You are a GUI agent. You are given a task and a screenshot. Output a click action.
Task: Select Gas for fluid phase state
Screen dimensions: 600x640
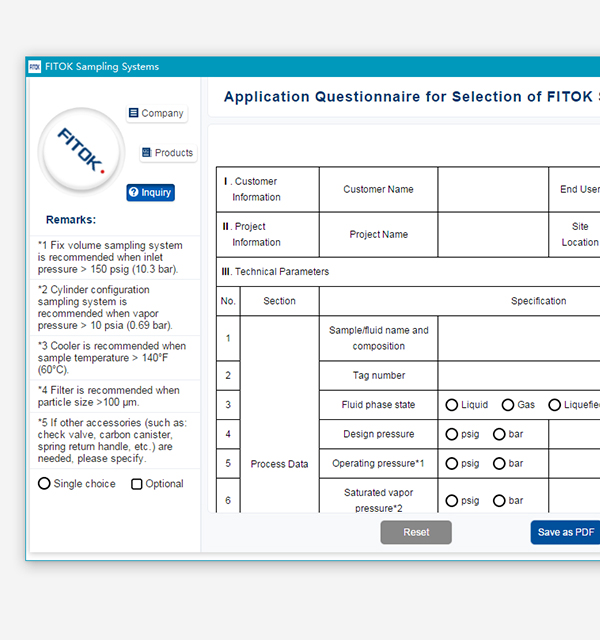pyautogui.click(x=508, y=405)
